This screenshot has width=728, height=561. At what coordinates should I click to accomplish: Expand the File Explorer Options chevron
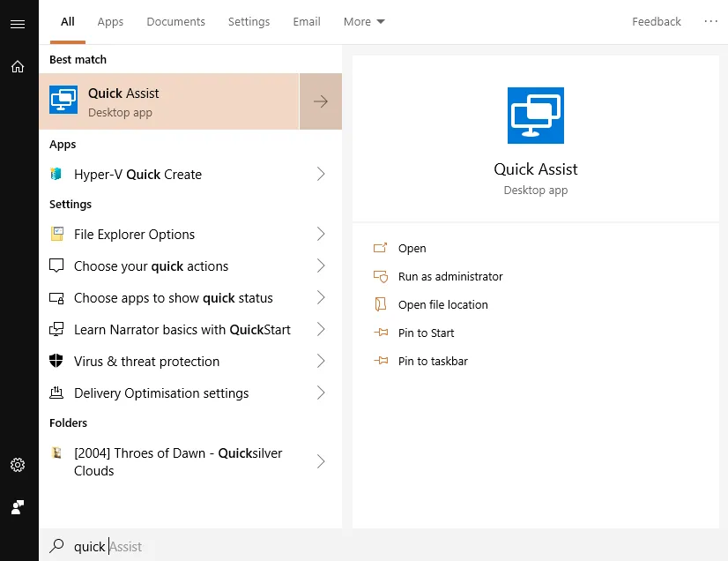point(320,234)
